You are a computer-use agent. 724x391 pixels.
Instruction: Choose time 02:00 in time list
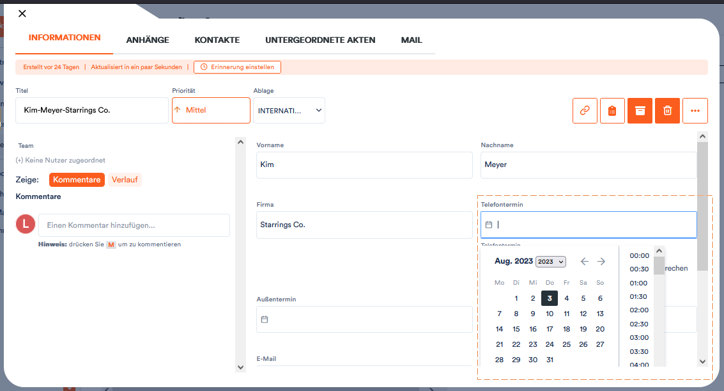point(639,310)
